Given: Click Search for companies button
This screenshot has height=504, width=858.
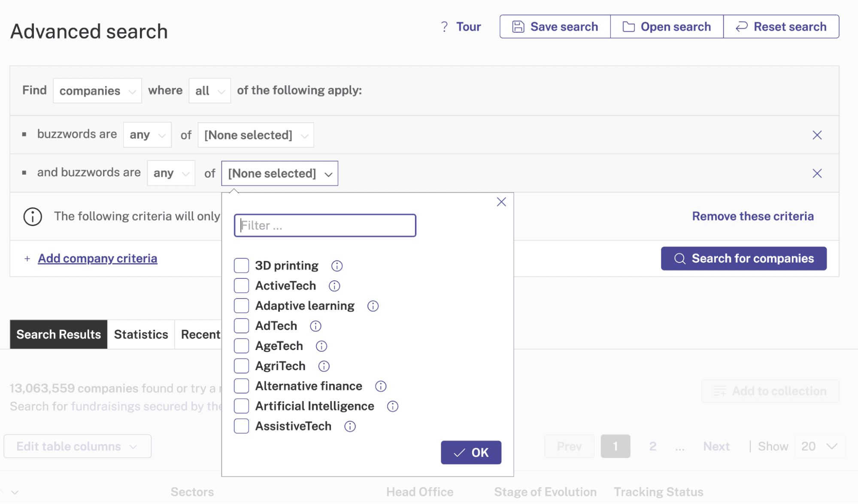Looking at the screenshot, I should click(744, 259).
